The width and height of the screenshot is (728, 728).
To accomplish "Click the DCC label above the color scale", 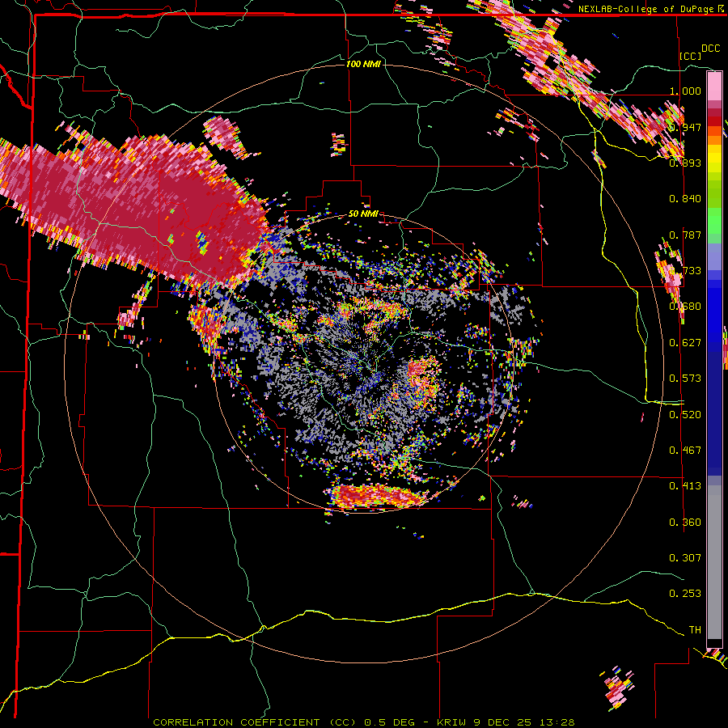I will pyautogui.click(x=710, y=49).
